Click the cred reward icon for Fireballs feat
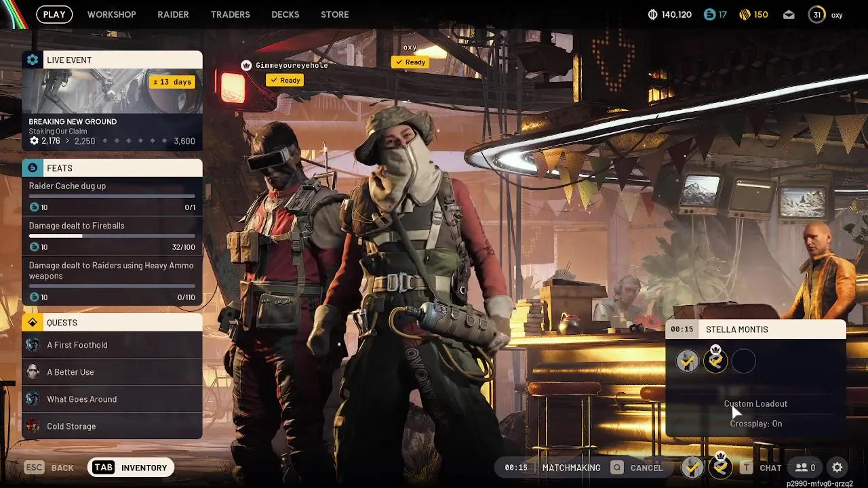Viewport: 868px width, 488px height. [34, 247]
